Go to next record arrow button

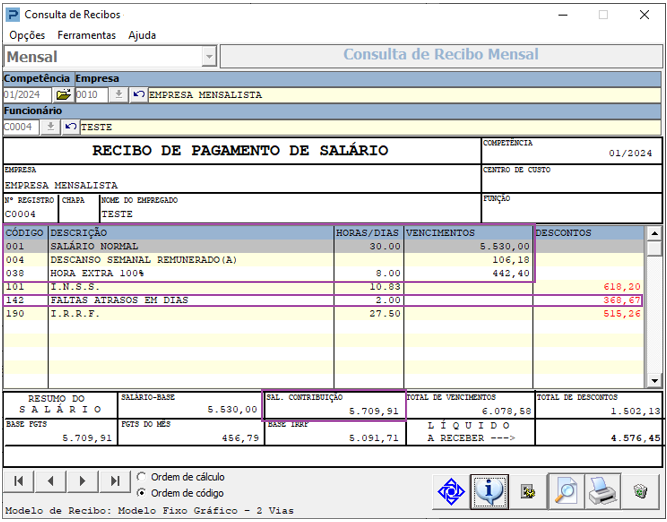83,481
